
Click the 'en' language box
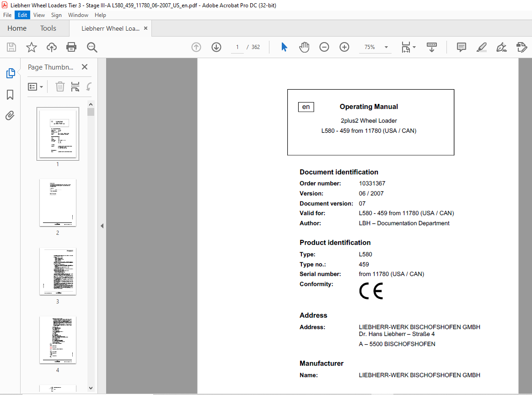tap(306, 107)
